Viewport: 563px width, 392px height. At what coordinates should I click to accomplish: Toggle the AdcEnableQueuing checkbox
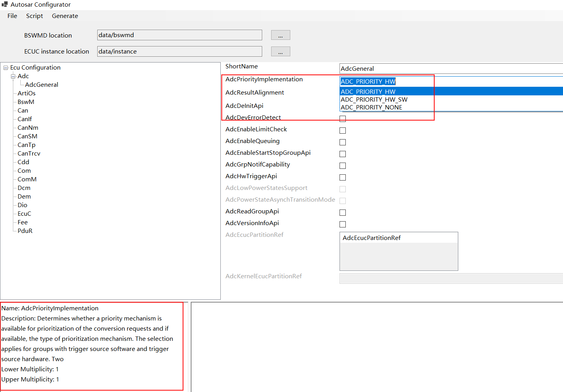point(343,142)
